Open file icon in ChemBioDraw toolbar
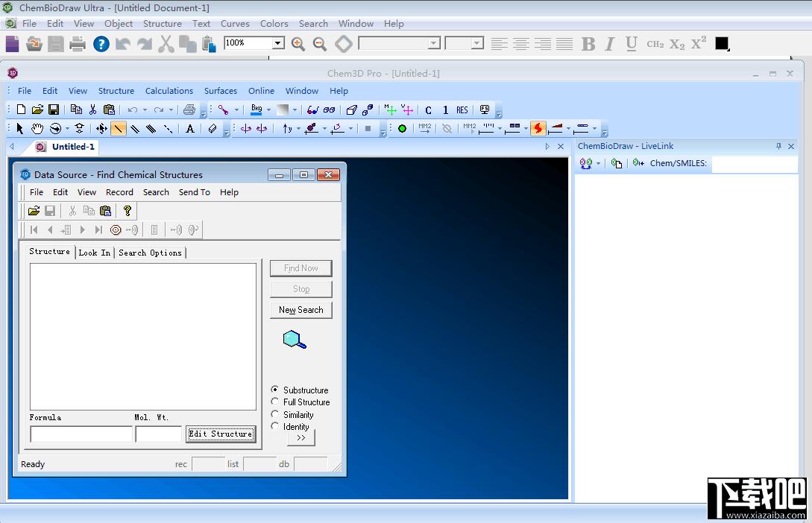Image resolution: width=812 pixels, height=523 pixels. pyautogui.click(x=34, y=44)
